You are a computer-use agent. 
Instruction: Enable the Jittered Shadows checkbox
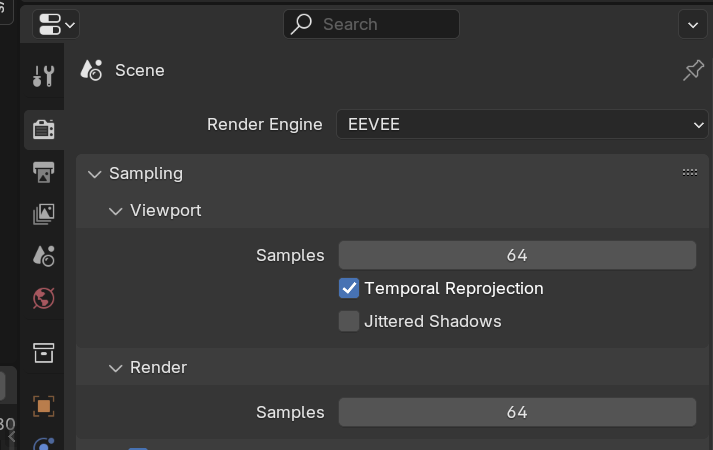(349, 321)
